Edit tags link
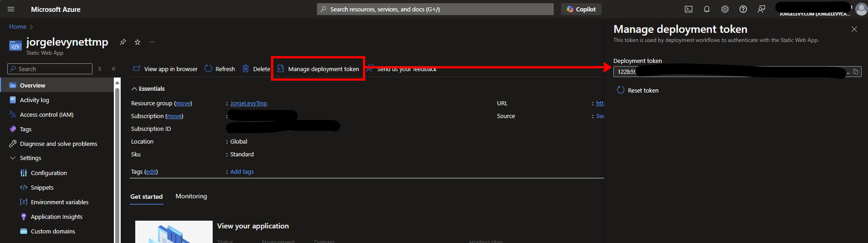 151,172
